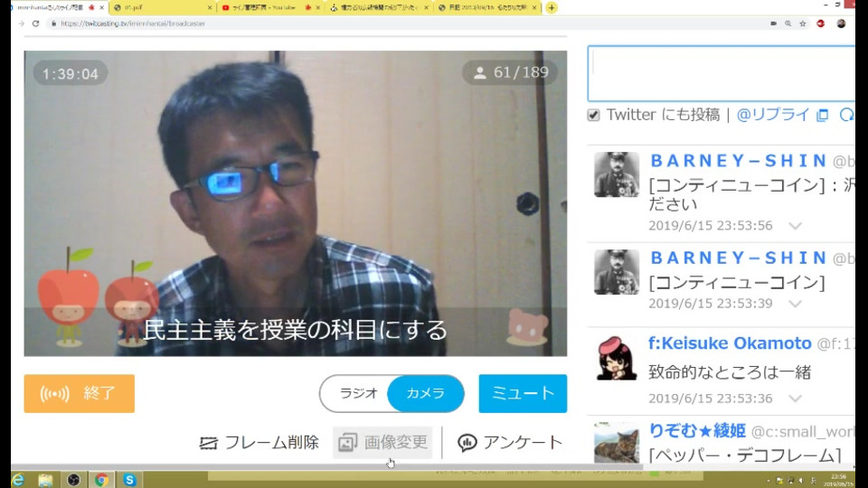Image resolution: width=868 pixels, height=488 pixels.
Task: Click the bear icon on video overlay
Action: click(527, 327)
